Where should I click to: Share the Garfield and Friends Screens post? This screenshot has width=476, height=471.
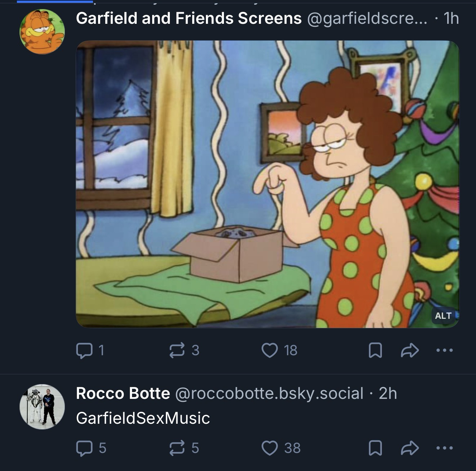[410, 350]
